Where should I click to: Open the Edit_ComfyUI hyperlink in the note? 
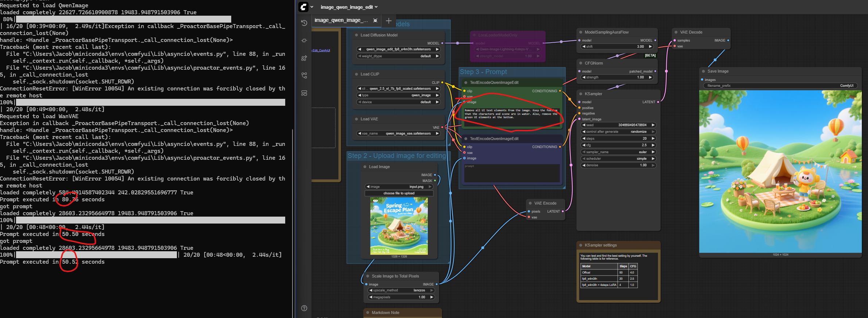click(x=321, y=51)
